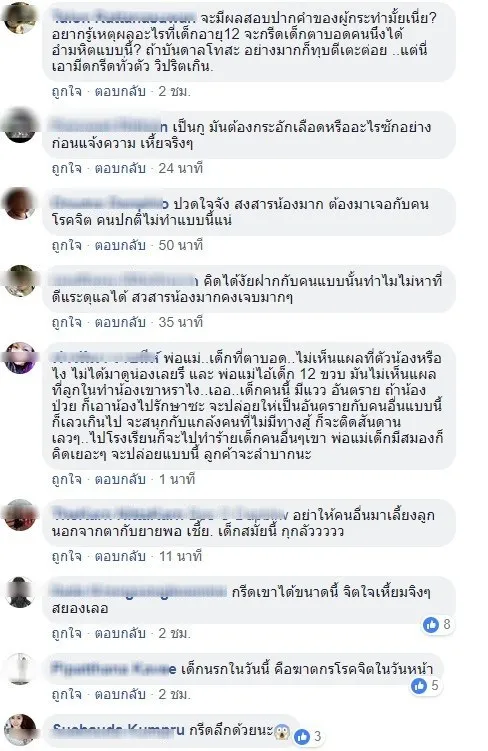Click the like reaction icon showing 3
The height and width of the screenshot is (751, 488).
tap(302, 737)
